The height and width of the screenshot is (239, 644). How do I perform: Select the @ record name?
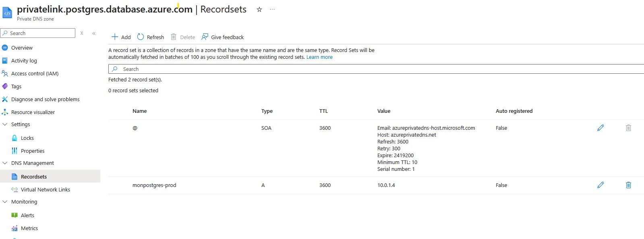[135, 128]
